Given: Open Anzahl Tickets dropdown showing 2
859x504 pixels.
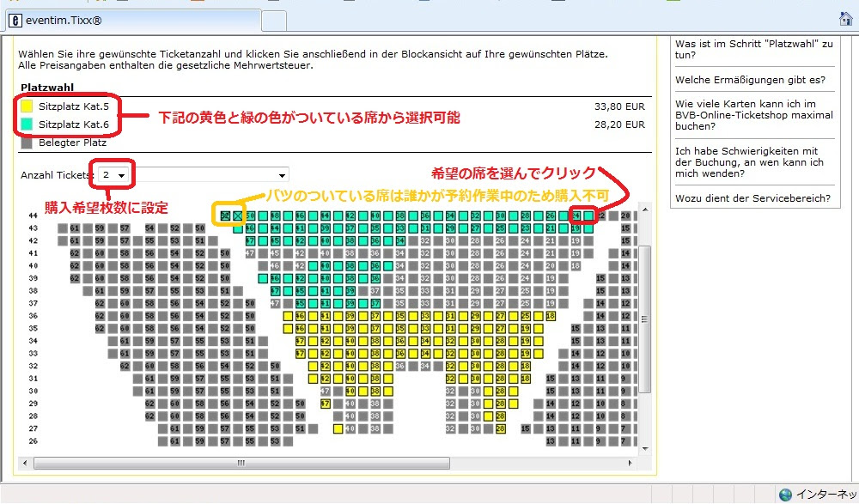Looking at the screenshot, I should coord(113,175).
